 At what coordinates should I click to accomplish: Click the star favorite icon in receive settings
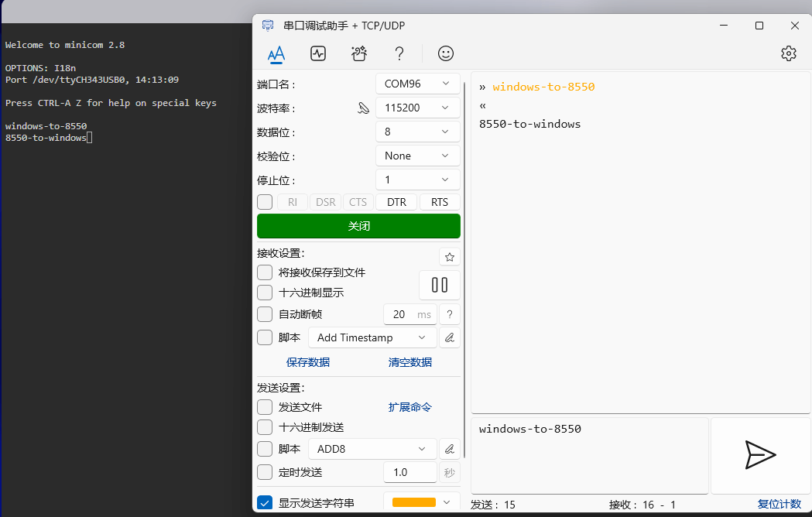point(450,257)
